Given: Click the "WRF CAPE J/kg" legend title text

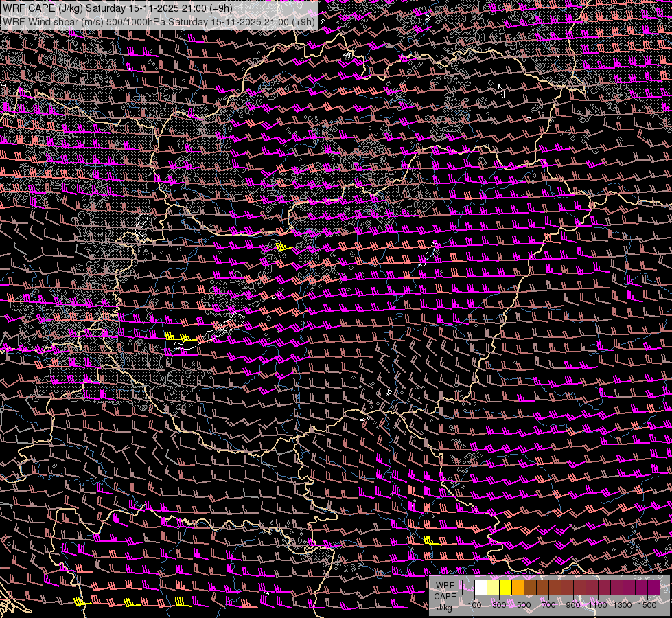Looking at the screenshot, I should tap(445, 596).
